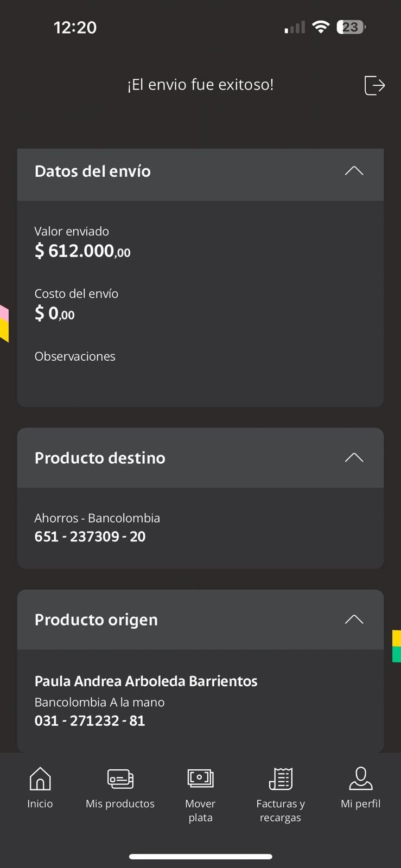Tap the cellular signal strength icon

point(295,27)
